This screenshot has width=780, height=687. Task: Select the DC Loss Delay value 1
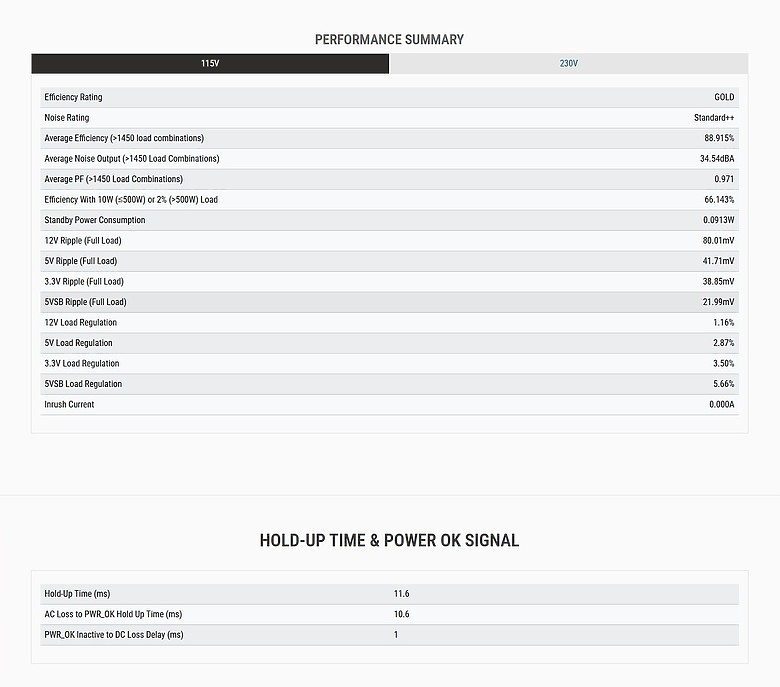[396, 634]
